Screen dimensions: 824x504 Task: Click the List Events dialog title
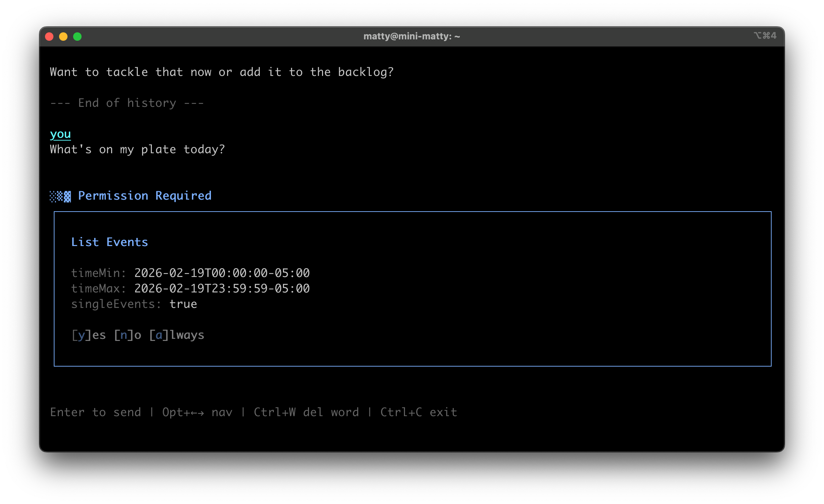point(110,242)
